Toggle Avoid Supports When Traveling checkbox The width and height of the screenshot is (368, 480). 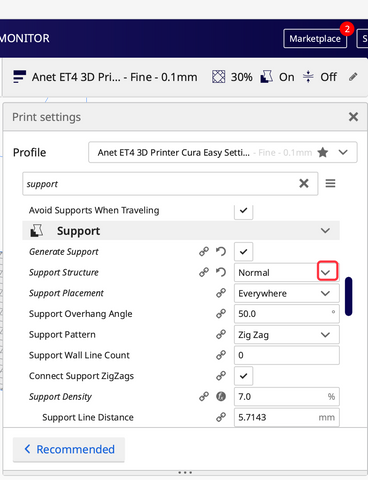[243, 210]
